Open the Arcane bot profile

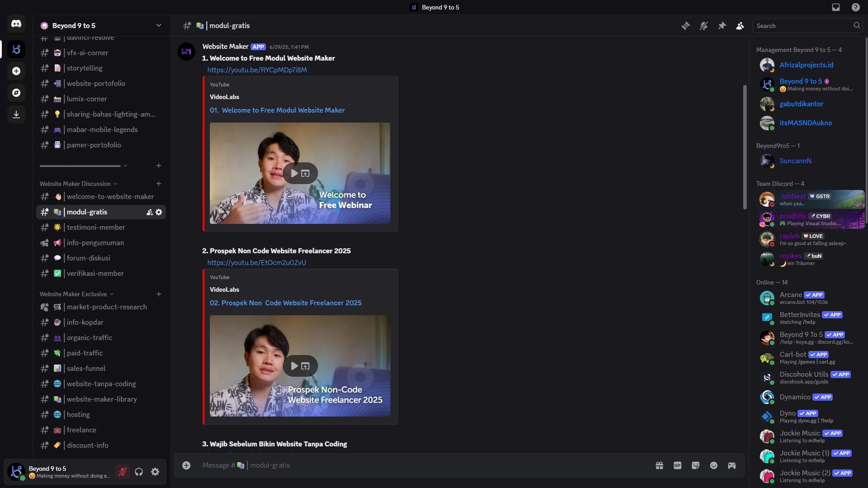coord(810,298)
